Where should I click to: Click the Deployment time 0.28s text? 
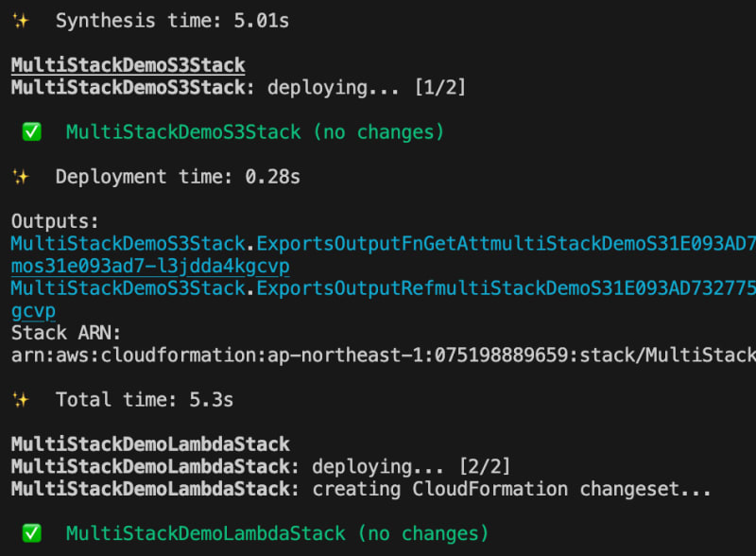(x=172, y=177)
